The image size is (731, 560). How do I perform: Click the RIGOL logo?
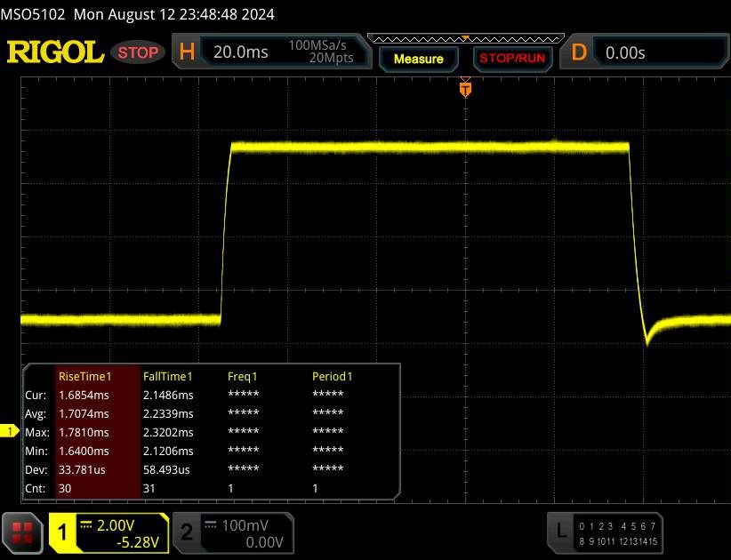55,52
